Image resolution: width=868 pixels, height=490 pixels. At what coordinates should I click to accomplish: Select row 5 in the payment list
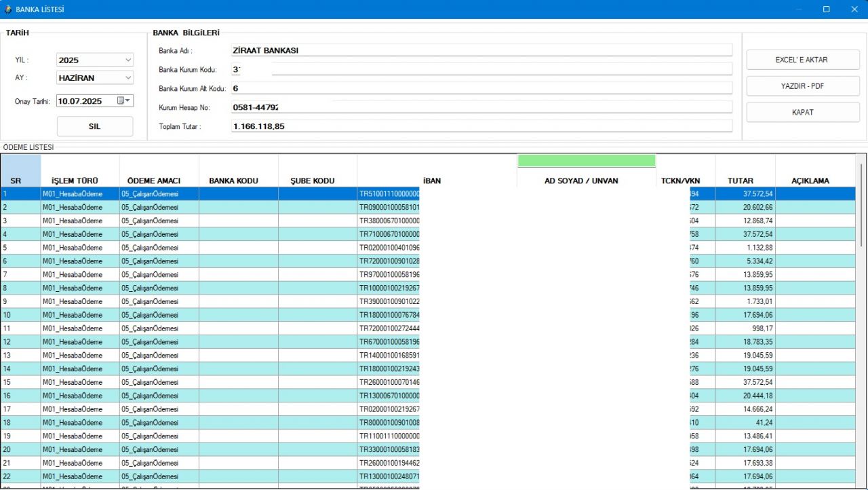pyautogui.click(x=20, y=248)
